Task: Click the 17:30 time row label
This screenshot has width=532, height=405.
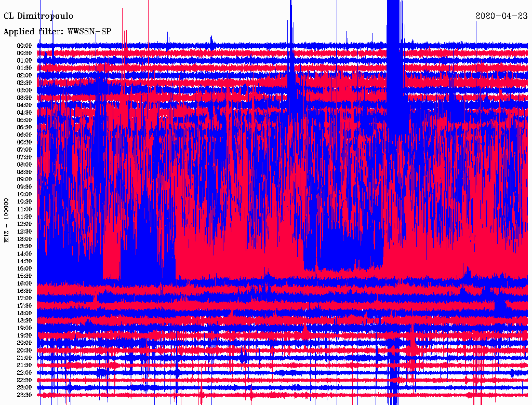Action: (24, 306)
